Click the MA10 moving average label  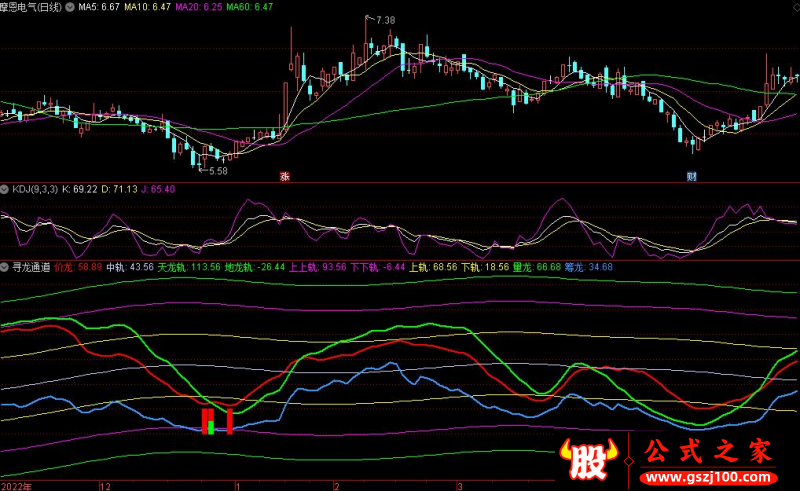click(147, 7)
